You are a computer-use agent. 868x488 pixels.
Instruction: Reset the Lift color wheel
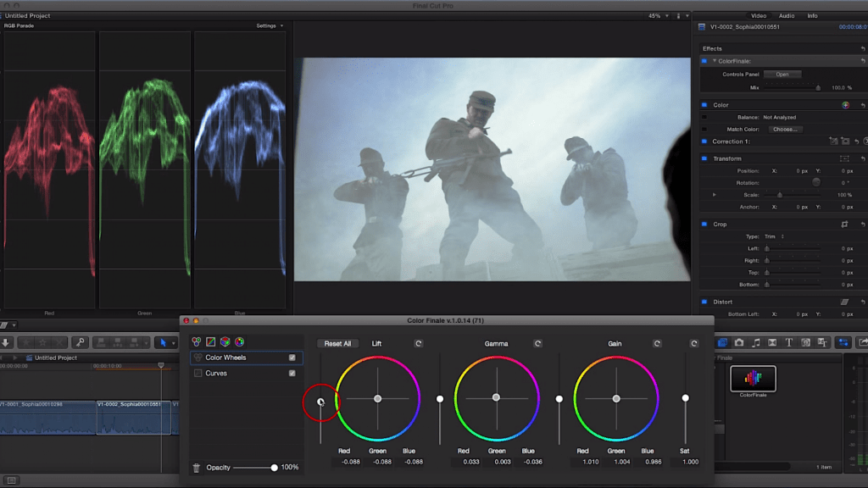418,344
